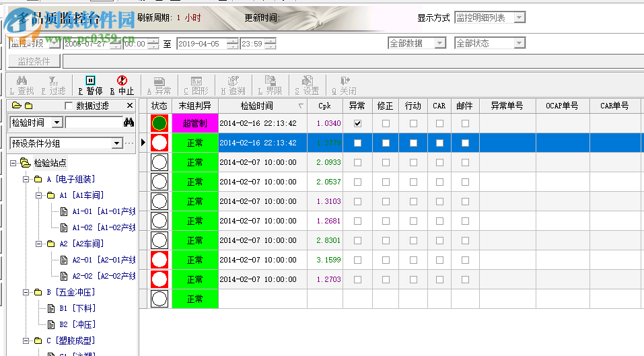
Task: Click the filter text input beside 检验时间
Action: pos(94,122)
